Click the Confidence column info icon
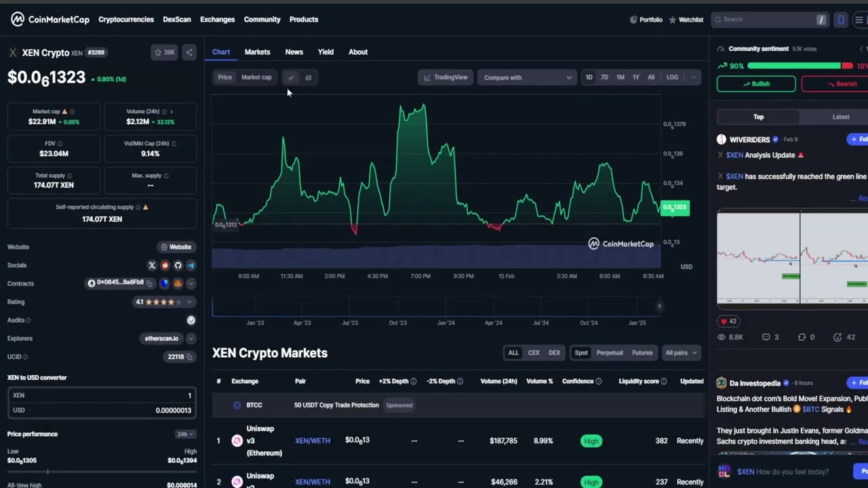 [x=598, y=382]
